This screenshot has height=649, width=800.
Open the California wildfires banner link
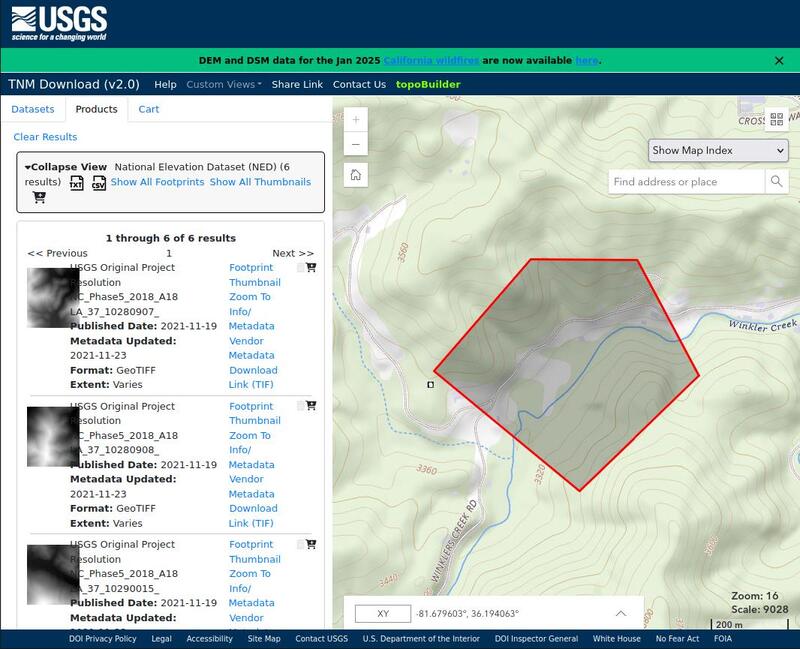431,61
